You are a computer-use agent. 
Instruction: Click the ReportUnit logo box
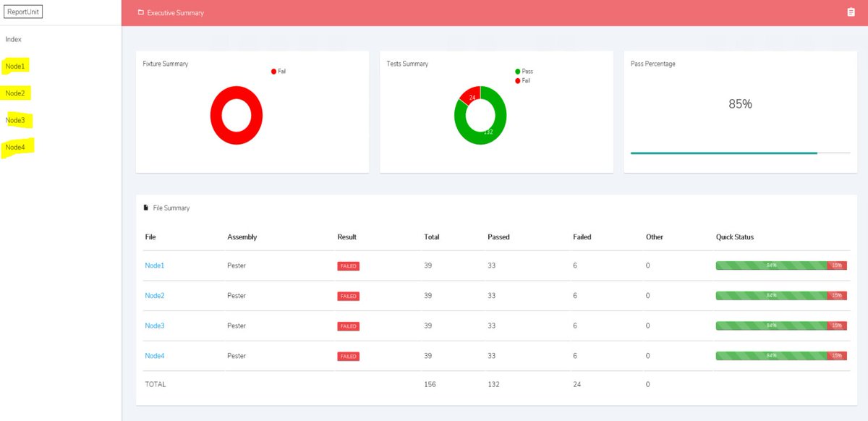tap(24, 12)
